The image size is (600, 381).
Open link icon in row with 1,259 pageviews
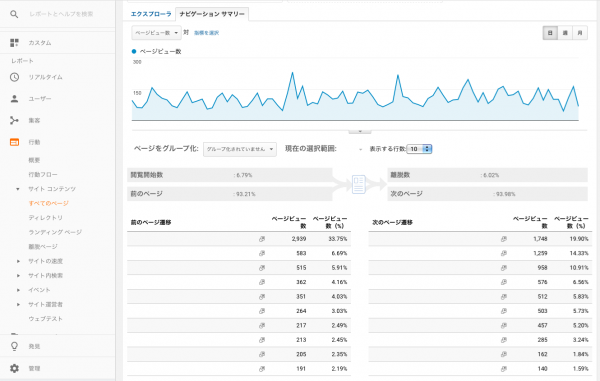point(504,253)
